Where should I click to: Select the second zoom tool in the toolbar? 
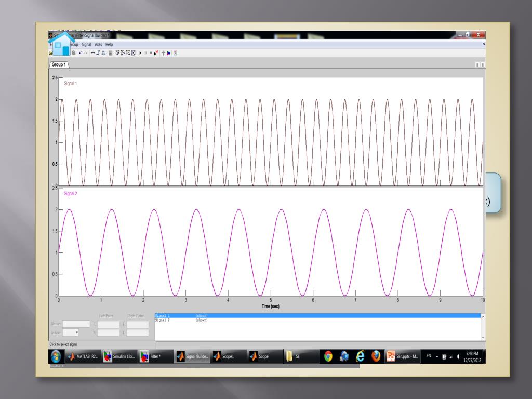pos(123,53)
